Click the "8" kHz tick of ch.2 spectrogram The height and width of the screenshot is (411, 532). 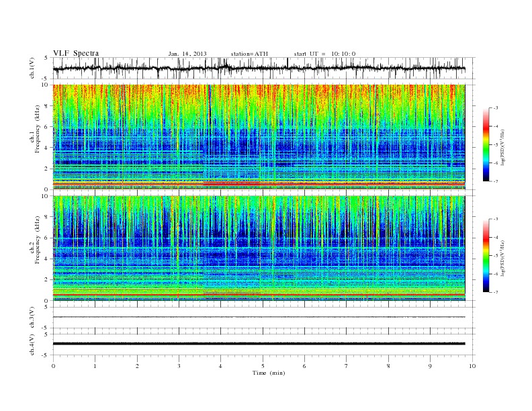[x=47, y=217]
